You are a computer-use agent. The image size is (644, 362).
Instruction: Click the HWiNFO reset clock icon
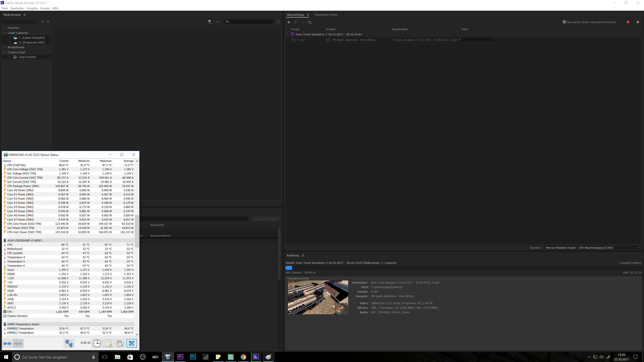coord(97,343)
